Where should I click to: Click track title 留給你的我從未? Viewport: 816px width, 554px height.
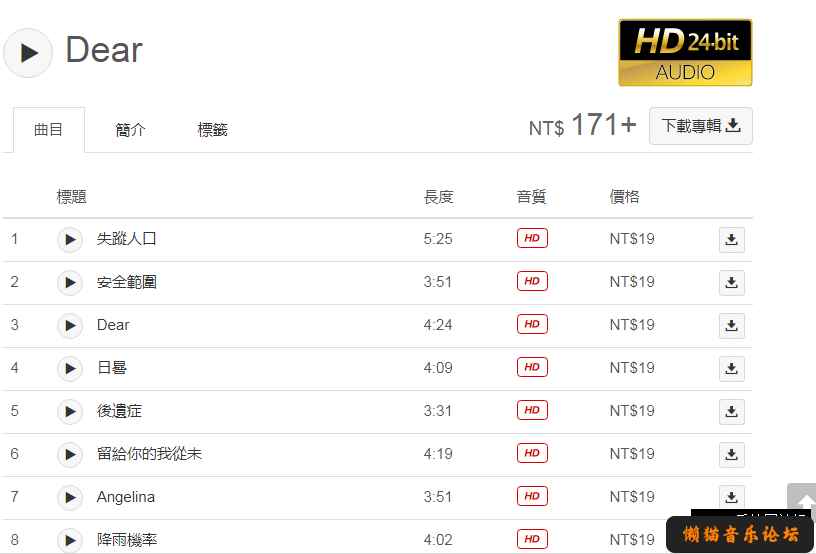pos(149,454)
